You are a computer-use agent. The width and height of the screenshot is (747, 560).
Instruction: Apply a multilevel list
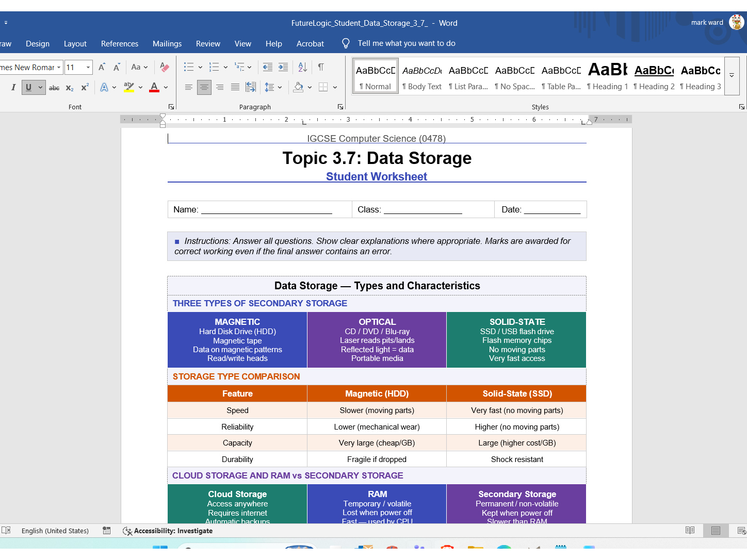tap(239, 67)
